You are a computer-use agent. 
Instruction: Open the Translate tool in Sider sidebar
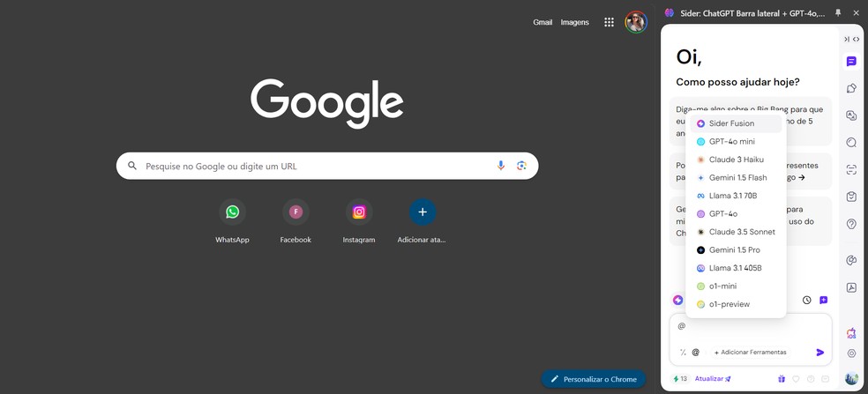(x=851, y=115)
